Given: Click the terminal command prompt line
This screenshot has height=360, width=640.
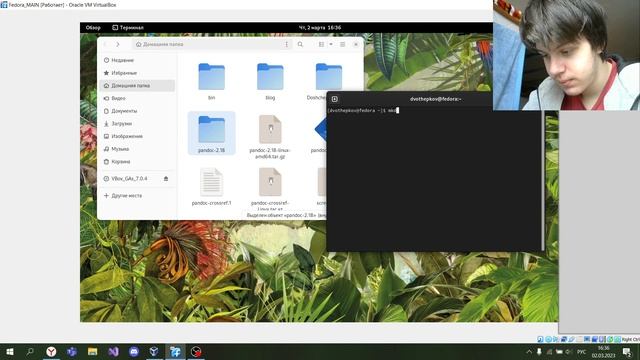Looking at the screenshot, I should (x=363, y=110).
